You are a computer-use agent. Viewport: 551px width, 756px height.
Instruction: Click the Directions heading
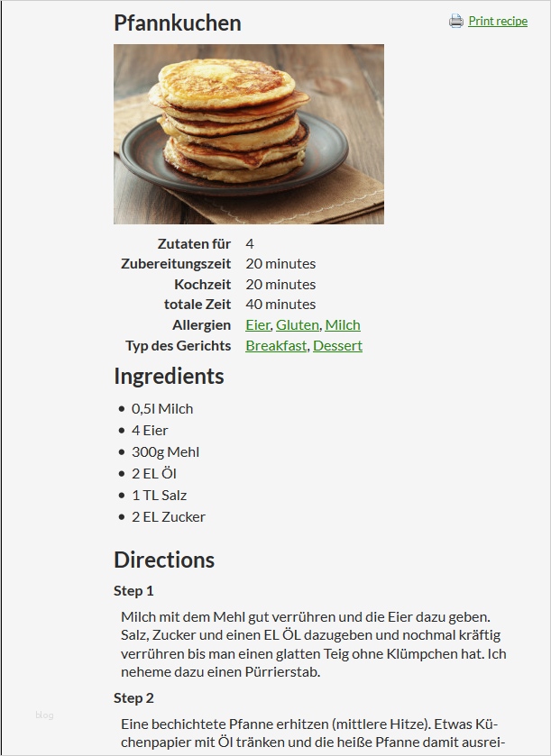[163, 559]
